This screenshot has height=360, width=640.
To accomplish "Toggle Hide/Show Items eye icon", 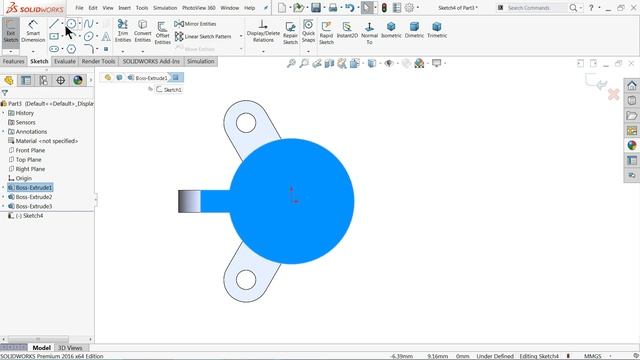I will [x=389, y=63].
